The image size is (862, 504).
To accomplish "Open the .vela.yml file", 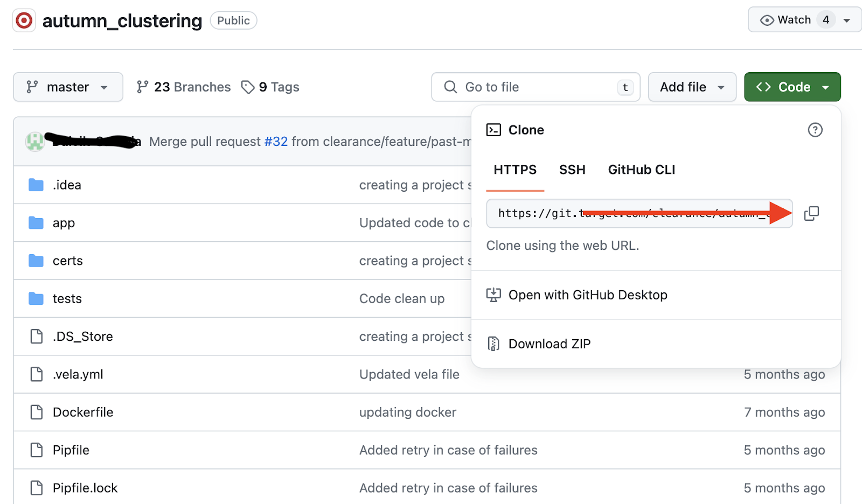I will click(x=78, y=375).
